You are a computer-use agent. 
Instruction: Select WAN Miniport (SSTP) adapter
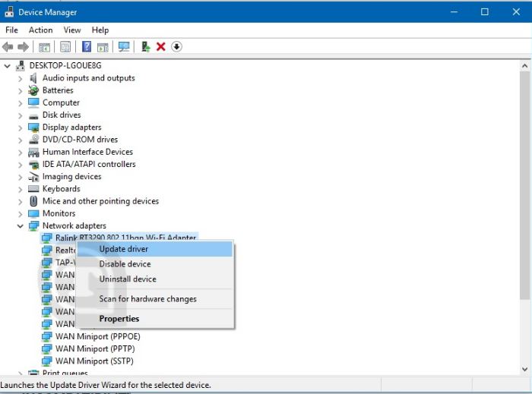[94, 361]
